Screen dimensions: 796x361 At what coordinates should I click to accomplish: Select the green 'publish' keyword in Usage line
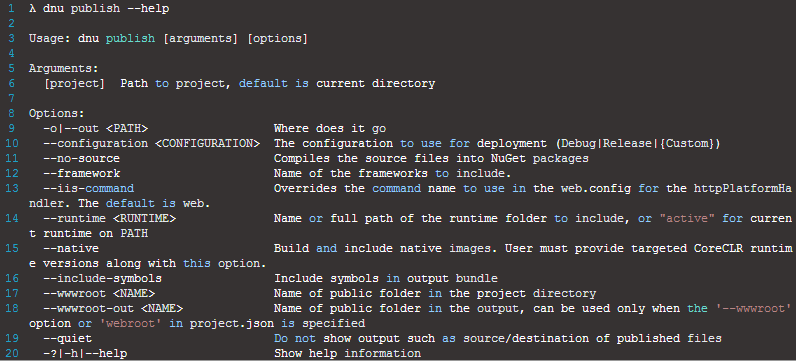(x=130, y=39)
